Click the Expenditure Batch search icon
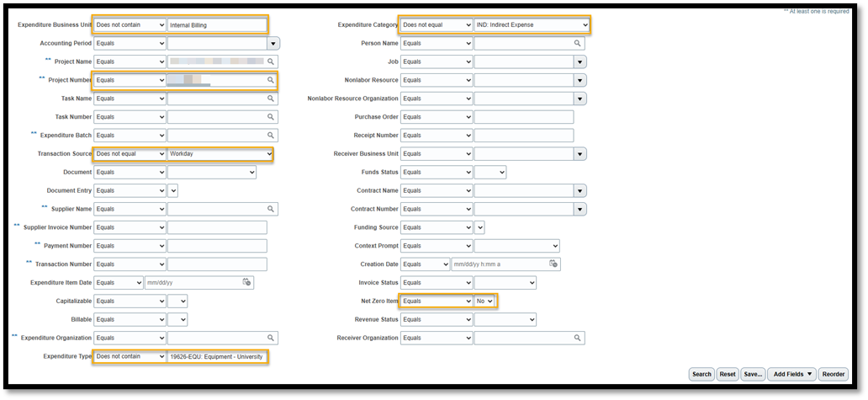The width and height of the screenshot is (868, 400). click(x=271, y=136)
